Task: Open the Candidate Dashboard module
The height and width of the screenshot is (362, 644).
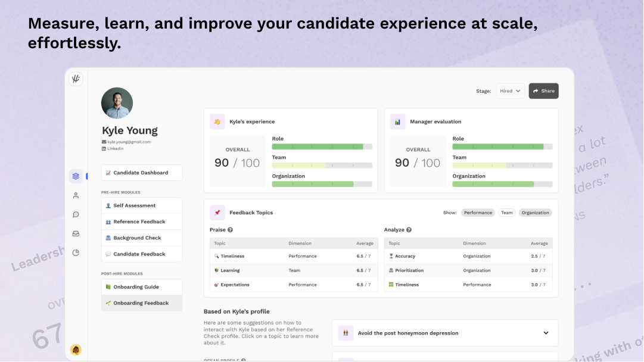Action: 141,173
